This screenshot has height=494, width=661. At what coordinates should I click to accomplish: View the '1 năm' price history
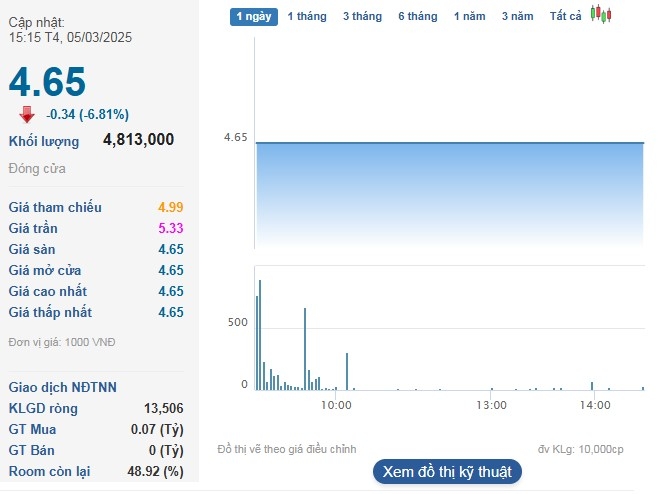click(x=470, y=16)
